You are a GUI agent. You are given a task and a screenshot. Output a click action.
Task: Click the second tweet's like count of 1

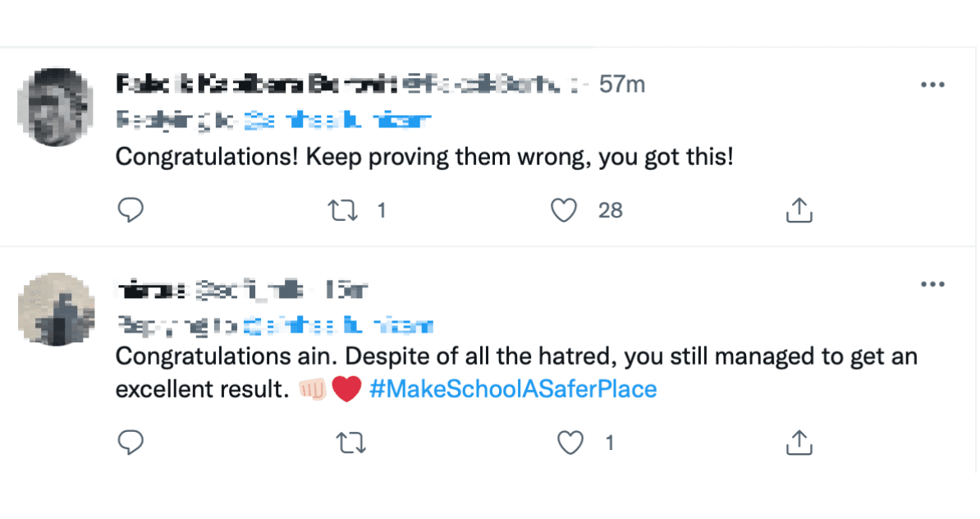tap(609, 443)
